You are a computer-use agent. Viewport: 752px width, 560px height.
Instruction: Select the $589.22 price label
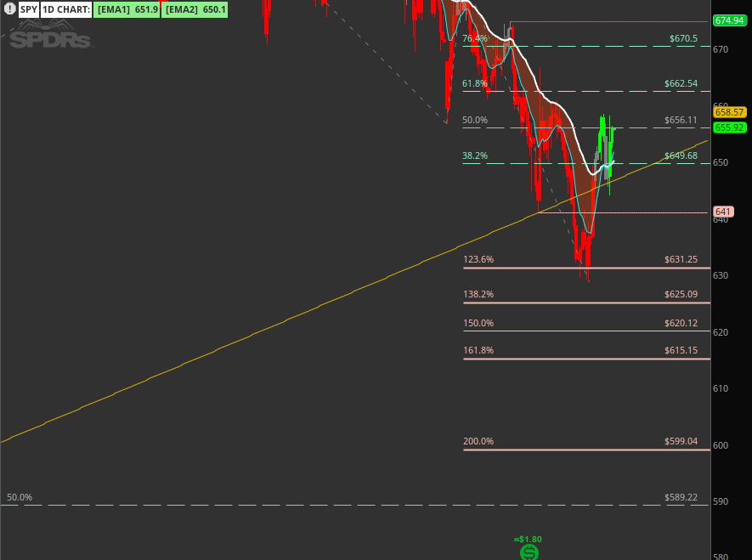click(681, 497)
